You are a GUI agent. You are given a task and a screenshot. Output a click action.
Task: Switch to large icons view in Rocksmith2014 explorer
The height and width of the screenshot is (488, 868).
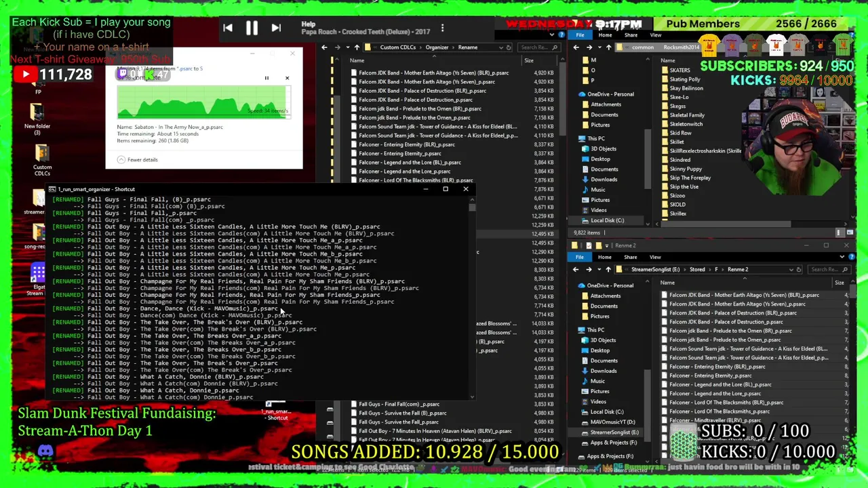[849, 232]
